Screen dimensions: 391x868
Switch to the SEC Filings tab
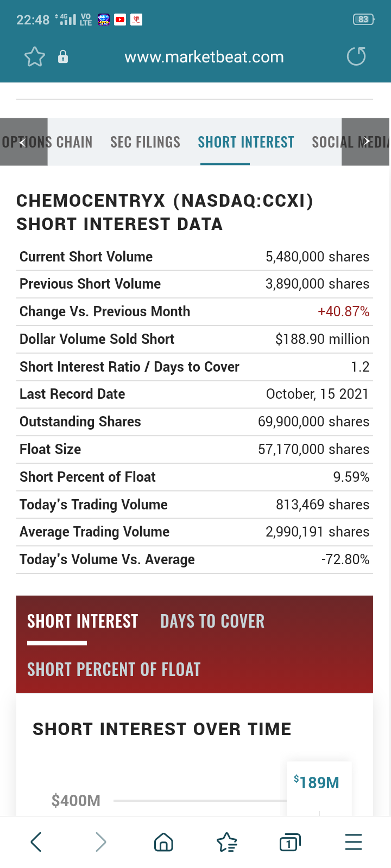point(145,142)
